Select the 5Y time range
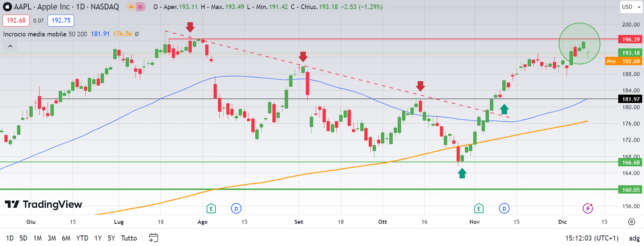The width and height of the screenshot is (644, 246). 111,238
